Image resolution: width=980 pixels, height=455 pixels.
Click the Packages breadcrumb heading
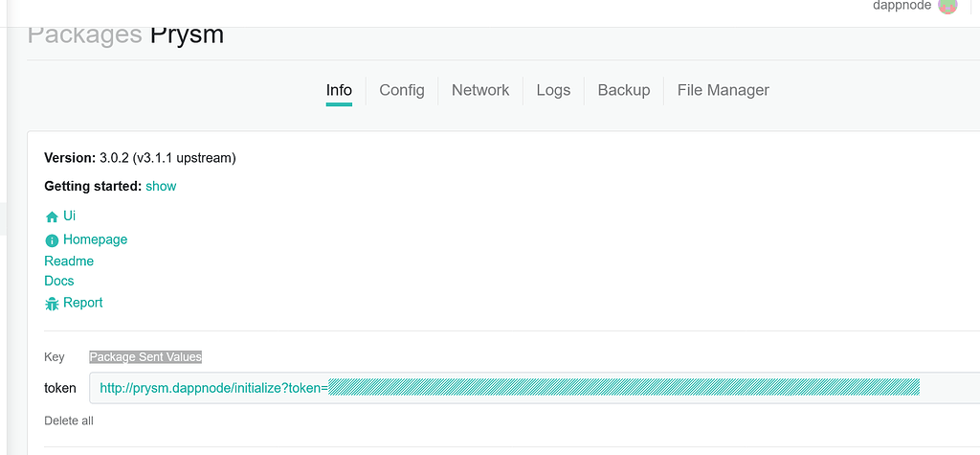(85, 35)
